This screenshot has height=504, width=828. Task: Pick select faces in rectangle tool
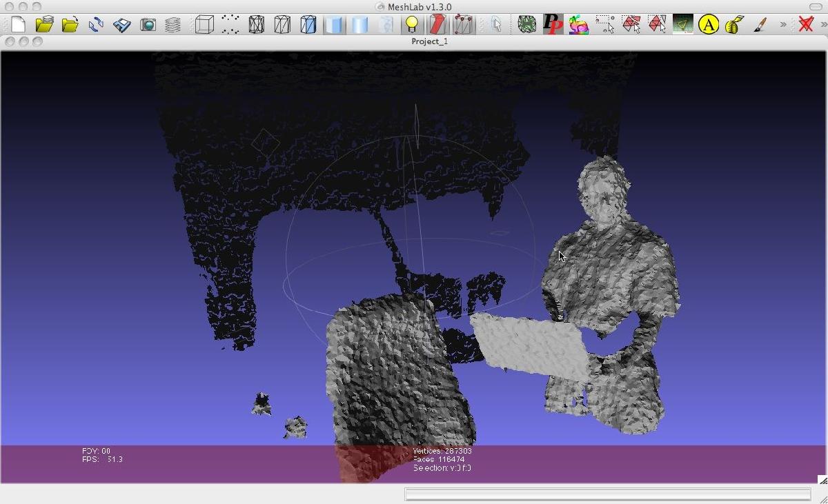[631, 25]
